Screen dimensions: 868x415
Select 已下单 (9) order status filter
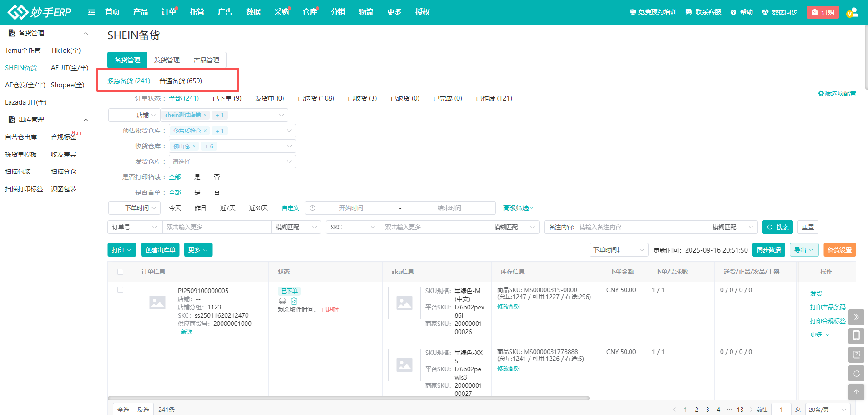click(x=227, y=98)
